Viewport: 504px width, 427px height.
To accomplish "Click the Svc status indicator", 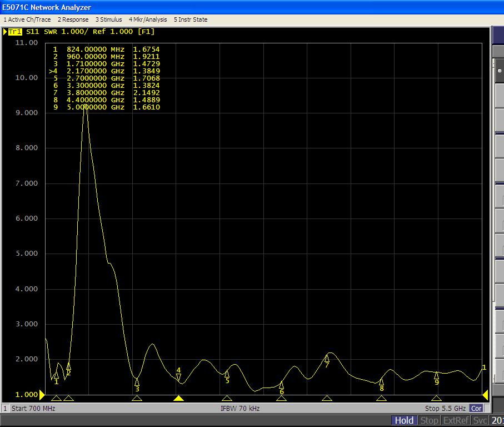I will pos(480,420).
